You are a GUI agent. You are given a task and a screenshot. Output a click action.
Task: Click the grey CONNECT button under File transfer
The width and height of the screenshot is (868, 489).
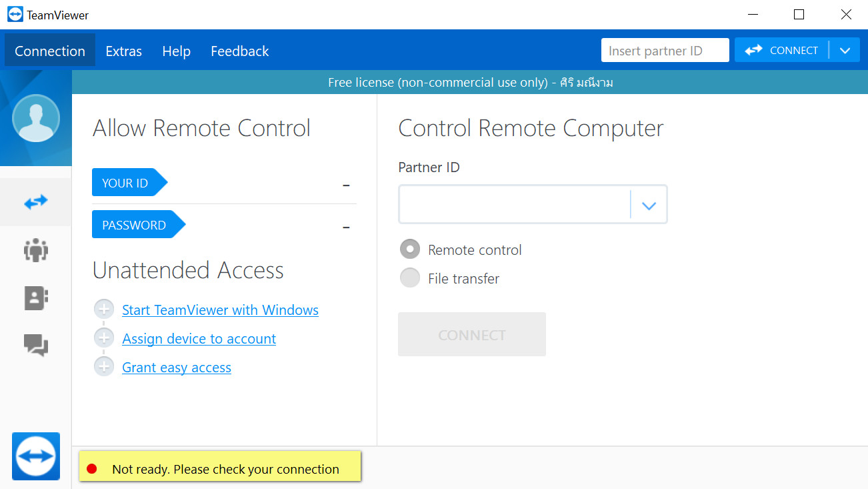[472, 334]
